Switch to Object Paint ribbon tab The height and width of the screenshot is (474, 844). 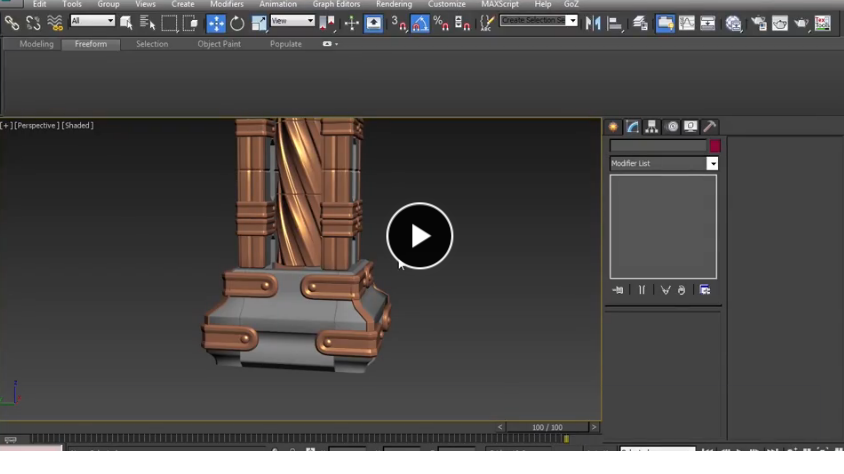coord(219,44)
